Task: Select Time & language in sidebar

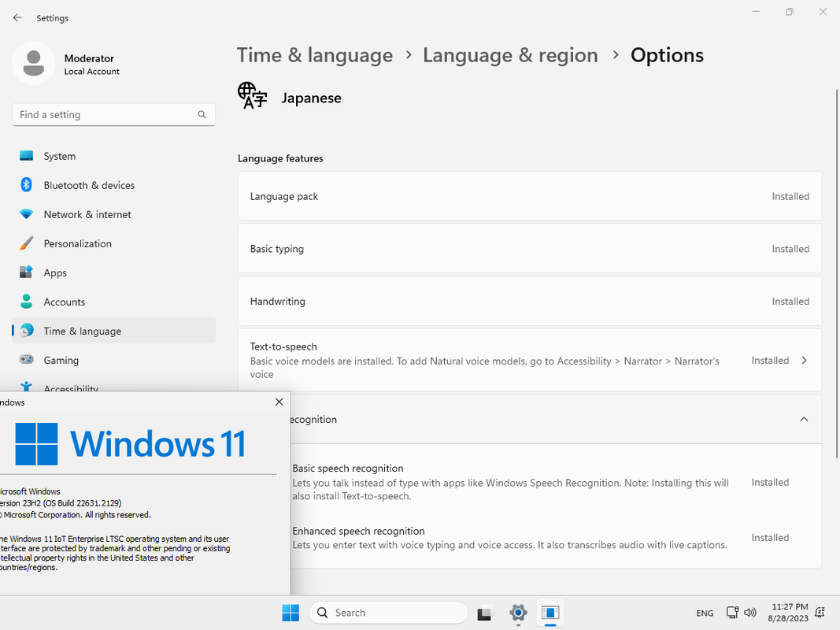Action: click(113, 331)
